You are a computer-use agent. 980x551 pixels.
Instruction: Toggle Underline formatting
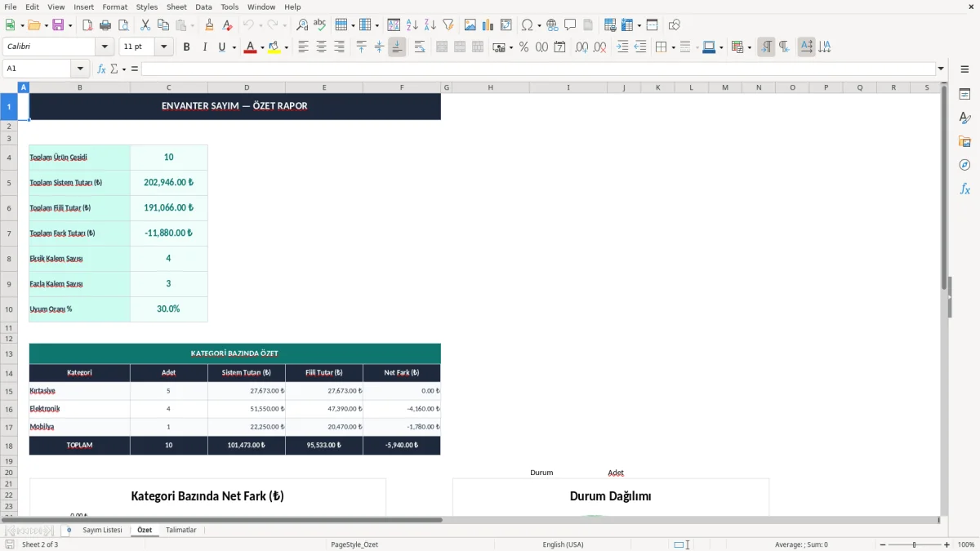pyautogui.click(x=222, y=47)
